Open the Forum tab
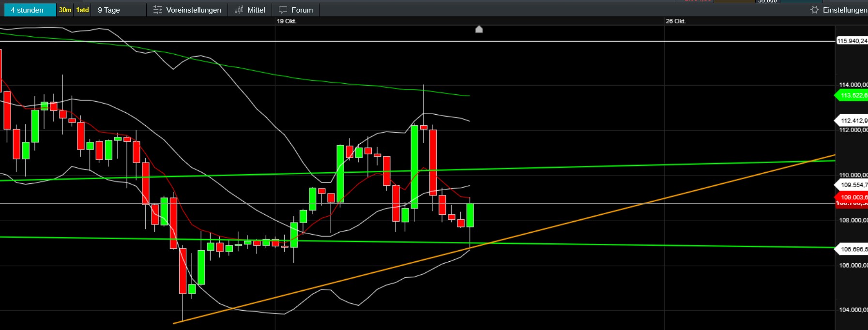 click(302, 10)
